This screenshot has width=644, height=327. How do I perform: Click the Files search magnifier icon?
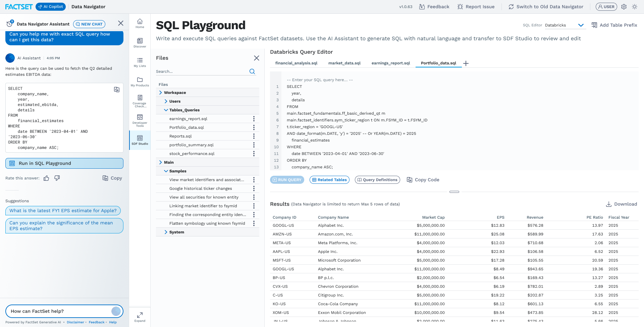(252, 71)
